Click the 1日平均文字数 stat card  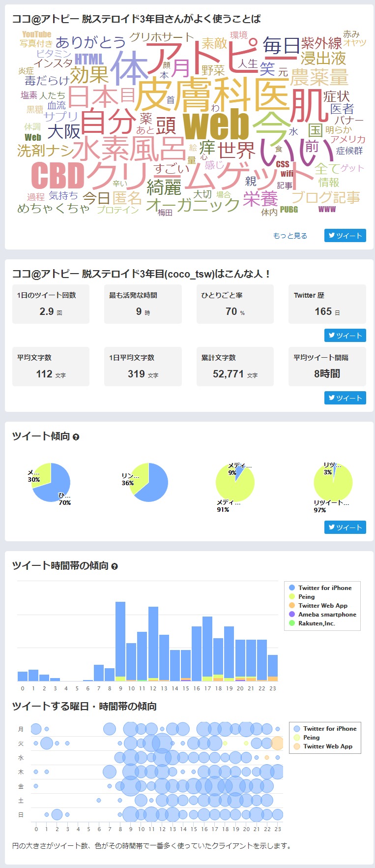click(143, 367)
